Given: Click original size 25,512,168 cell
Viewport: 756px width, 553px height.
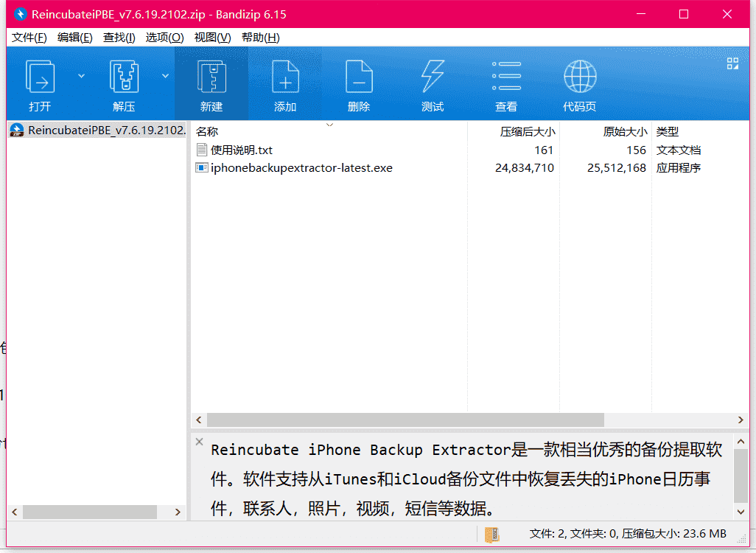Looking at the screenshot, I should (617, 168).
